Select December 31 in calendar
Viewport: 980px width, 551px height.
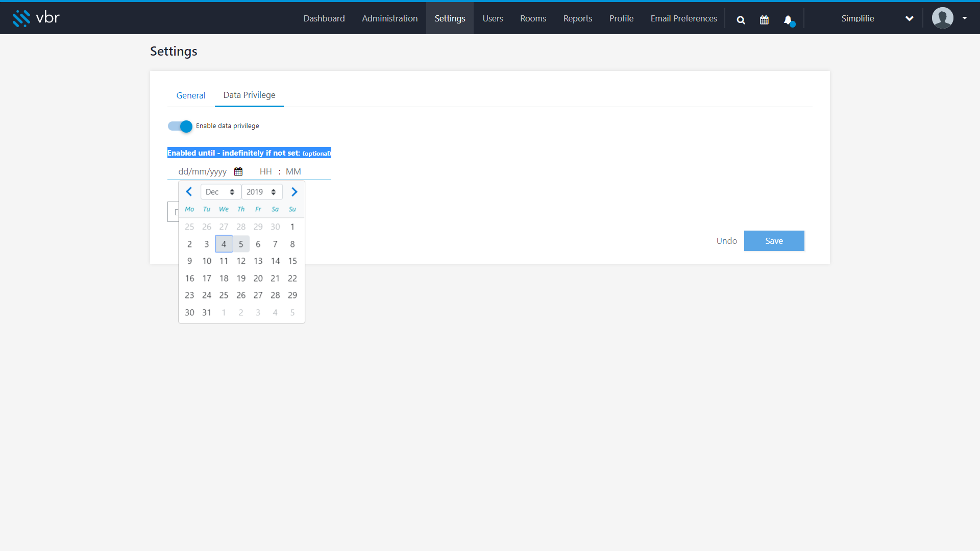pos(207,312)
